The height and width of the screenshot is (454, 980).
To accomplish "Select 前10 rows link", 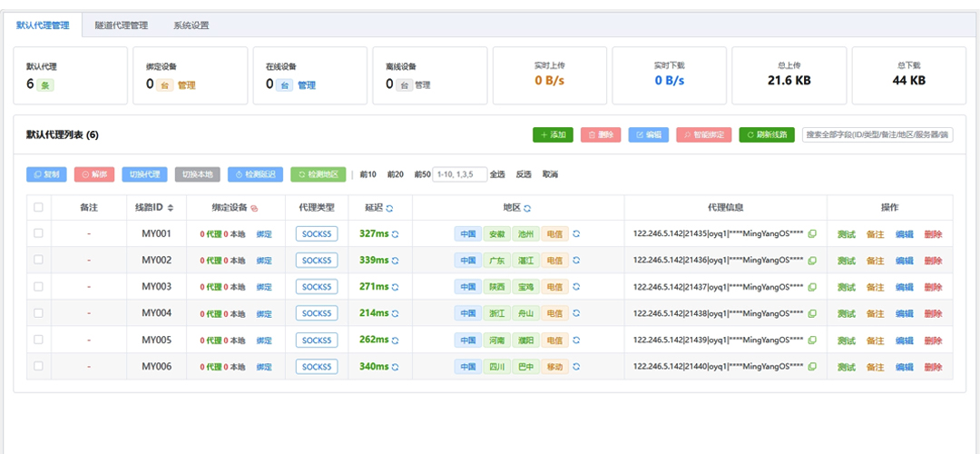I will tap(368, 174).
